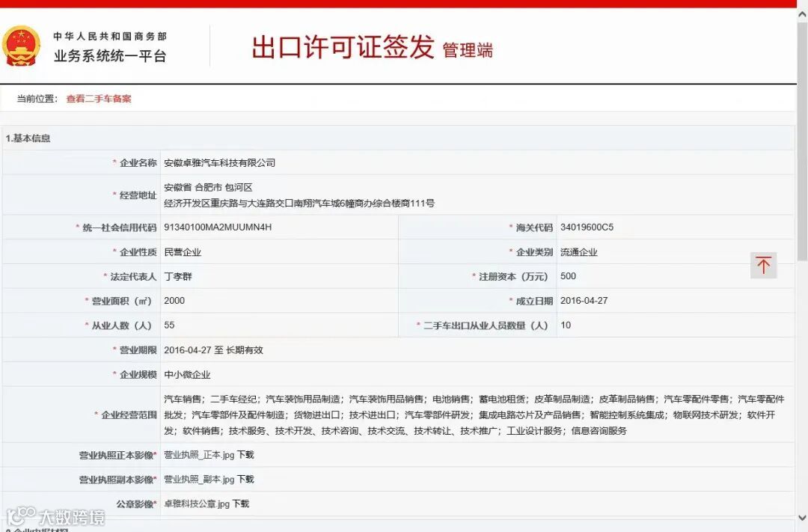
Task: Click the 业务系统统一平台 header text
Action: pyautogui.click(x=110, y=55)
